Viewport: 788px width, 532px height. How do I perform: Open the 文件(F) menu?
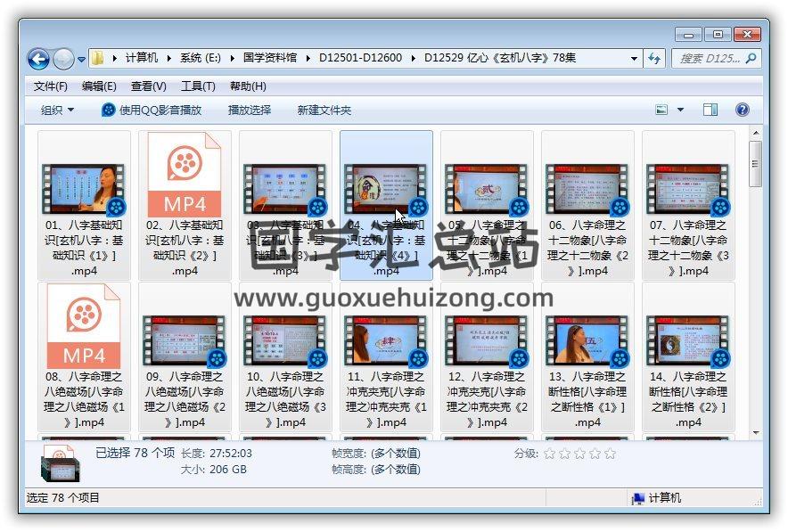pyautogui.click(x=50, y=86)
